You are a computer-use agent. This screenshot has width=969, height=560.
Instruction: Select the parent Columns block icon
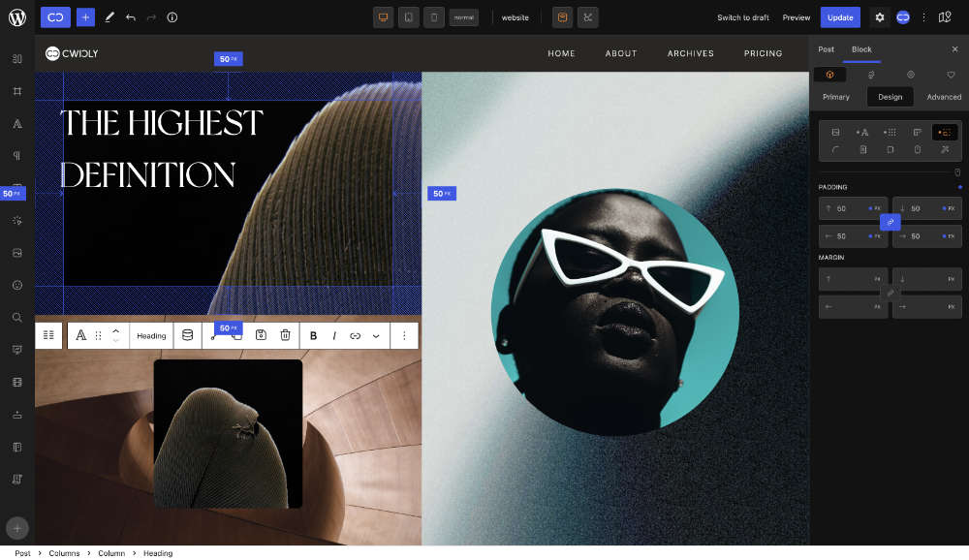click(48, 335)
